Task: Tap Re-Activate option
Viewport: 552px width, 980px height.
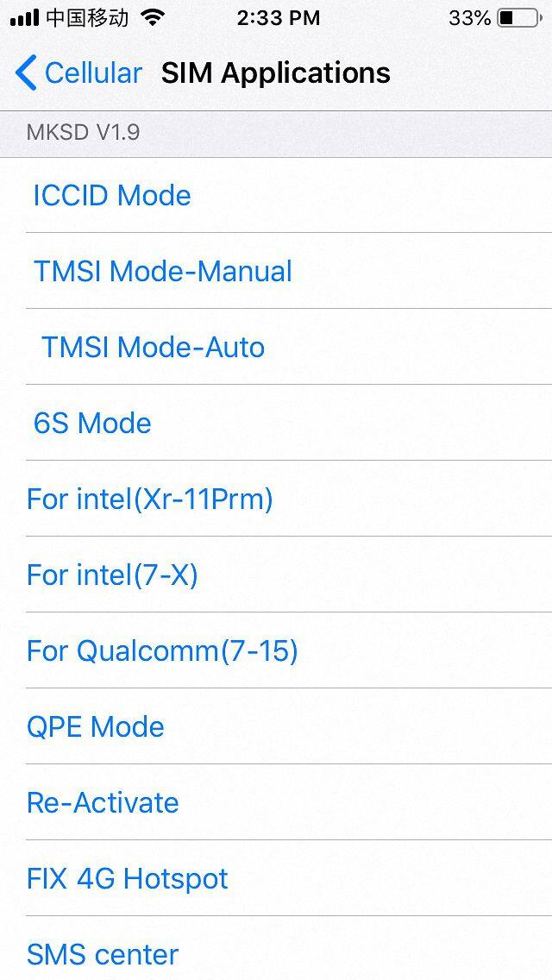Action: point(103,803)
